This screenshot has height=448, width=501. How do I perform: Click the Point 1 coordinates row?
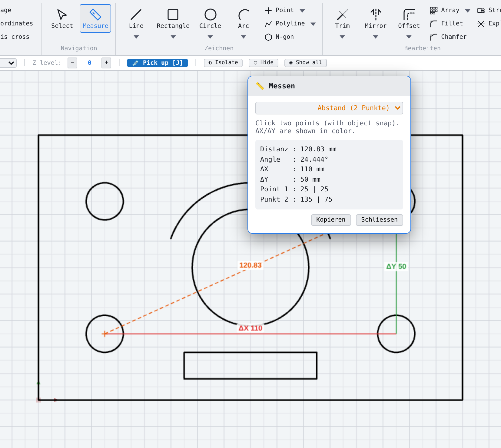coord(294,189)
